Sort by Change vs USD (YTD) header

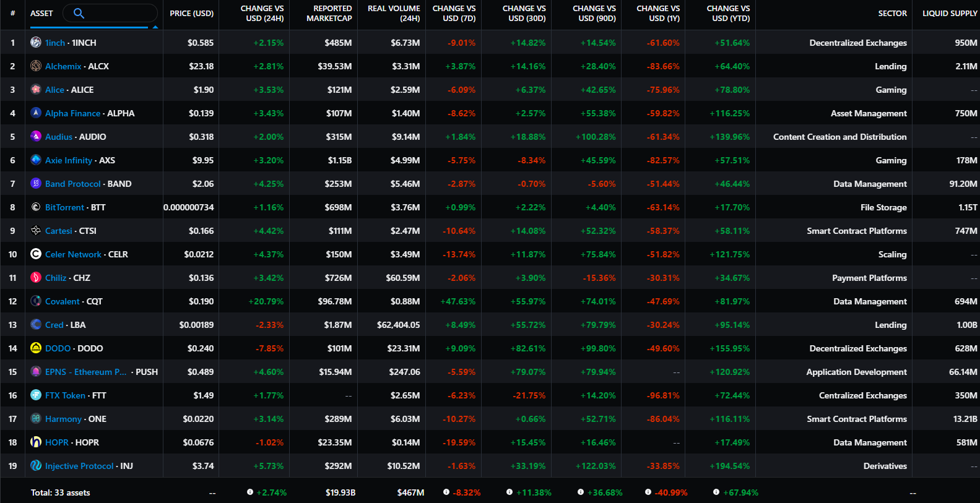point(727,14)
